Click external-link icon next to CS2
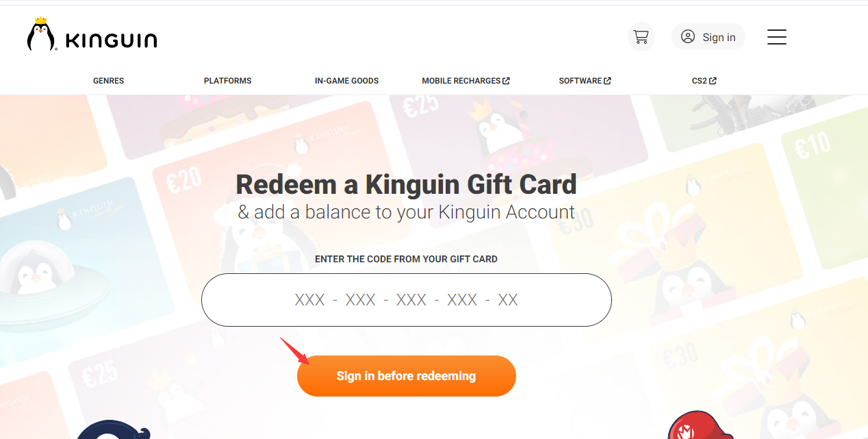Viewport: 868px width, 439px height. [713, 81]
